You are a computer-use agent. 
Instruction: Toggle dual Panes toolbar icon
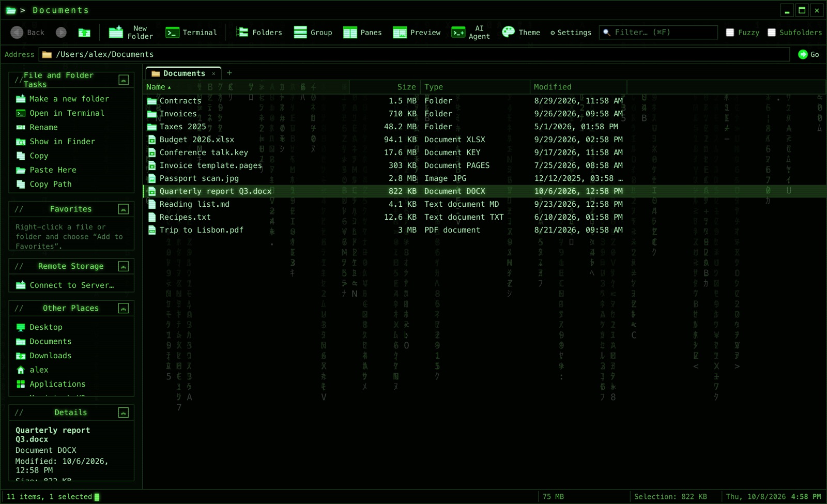point(350,33)
